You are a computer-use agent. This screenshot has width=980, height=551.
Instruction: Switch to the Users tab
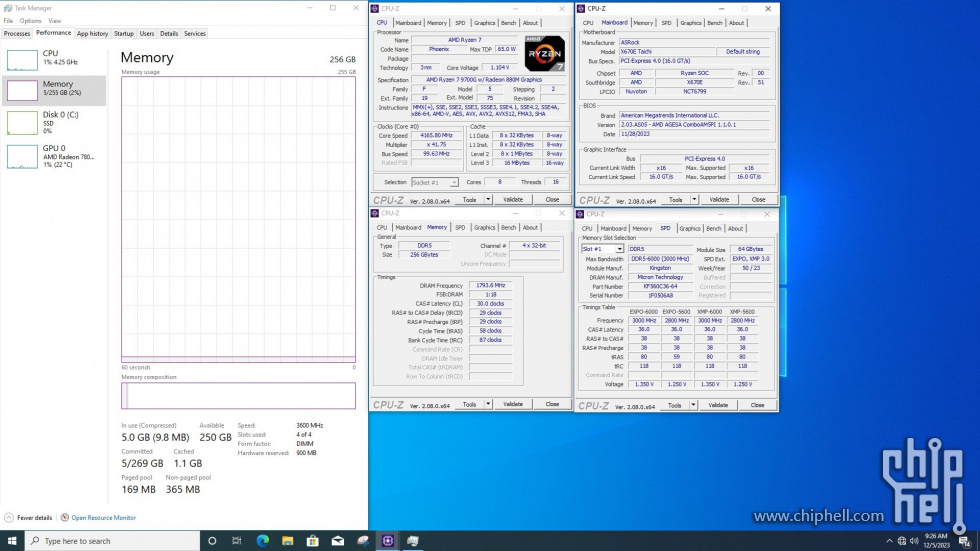tap(147, 34)
